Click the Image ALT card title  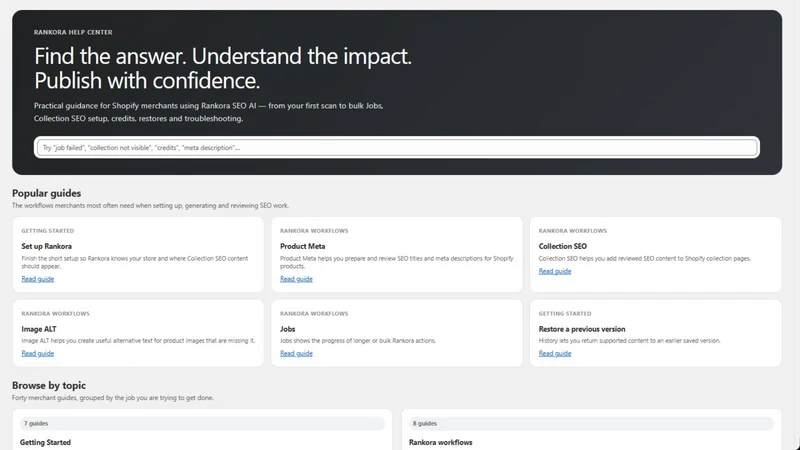tap(39, 329)
